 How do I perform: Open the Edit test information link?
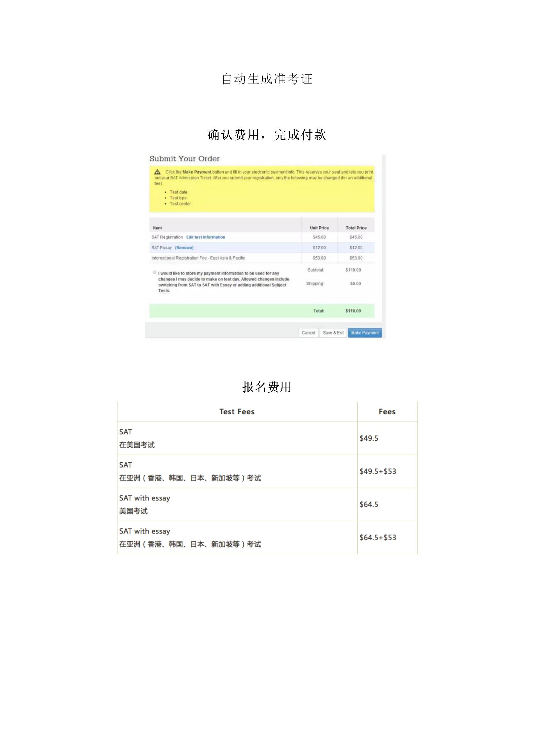tap(206, 237)
